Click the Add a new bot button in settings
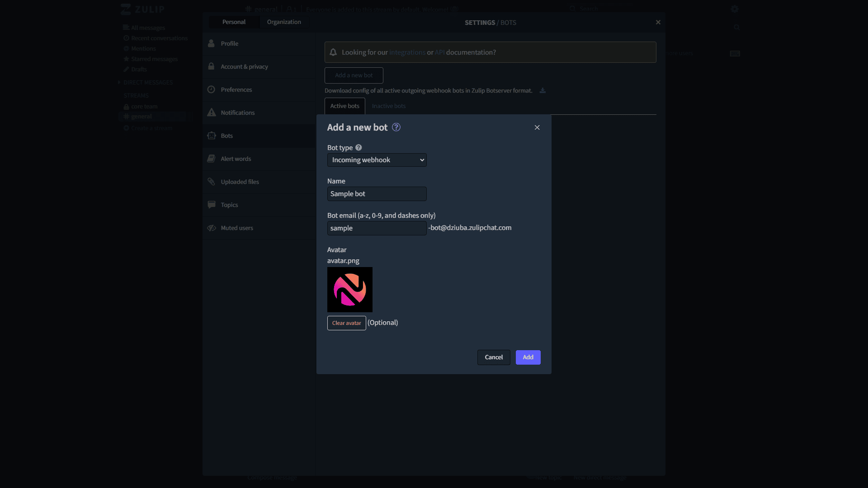 coord(354,75)
